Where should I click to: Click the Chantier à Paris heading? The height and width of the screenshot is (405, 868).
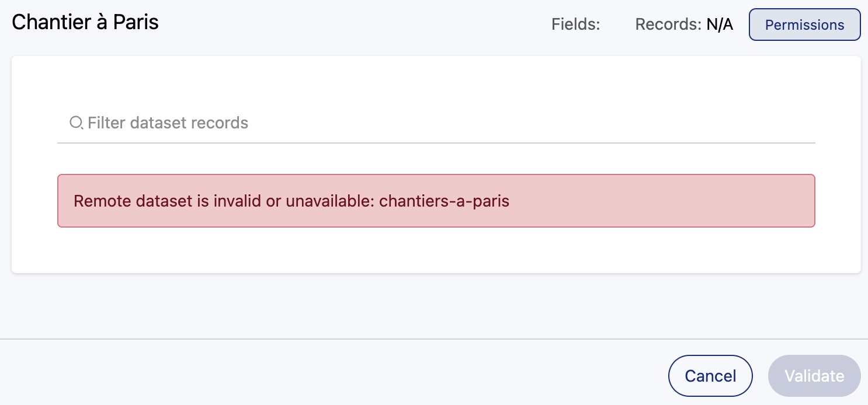coord(85,22)
